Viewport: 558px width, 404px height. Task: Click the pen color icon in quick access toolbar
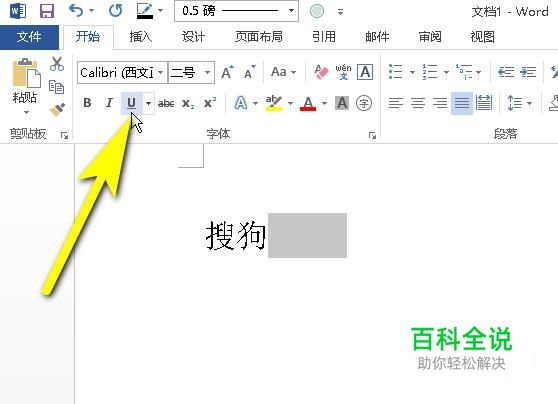145,11
